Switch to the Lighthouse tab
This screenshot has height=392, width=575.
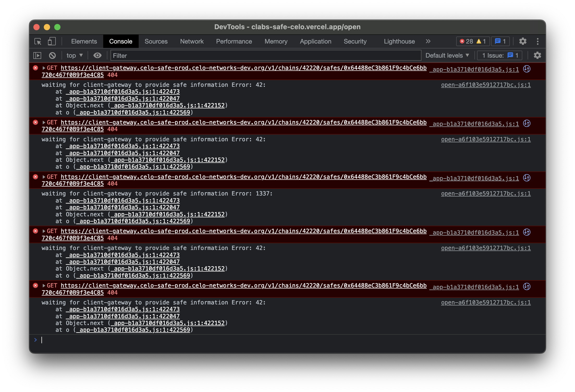(x=399, y=41)
